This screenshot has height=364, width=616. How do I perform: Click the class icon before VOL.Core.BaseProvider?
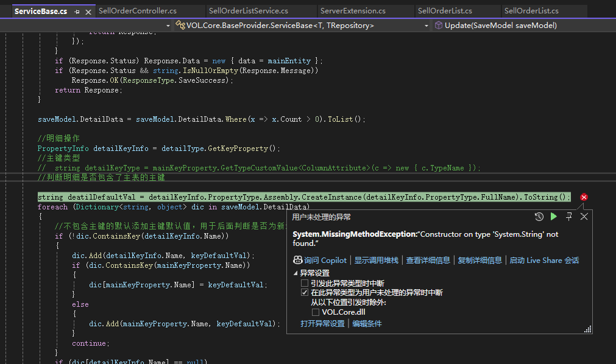[180, 26]
